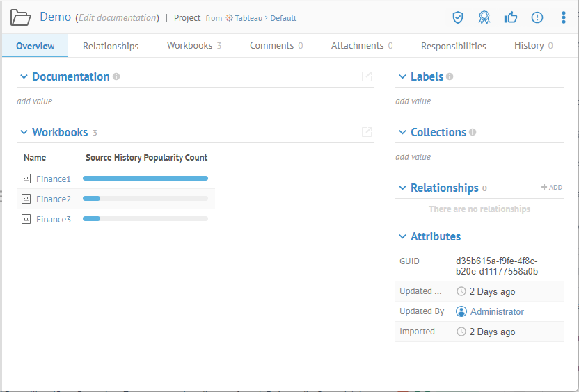Image resolution: width=579 pixels, height=392 pixels.
Task: Click the Administrator user link
Action: tap(497, 312)
